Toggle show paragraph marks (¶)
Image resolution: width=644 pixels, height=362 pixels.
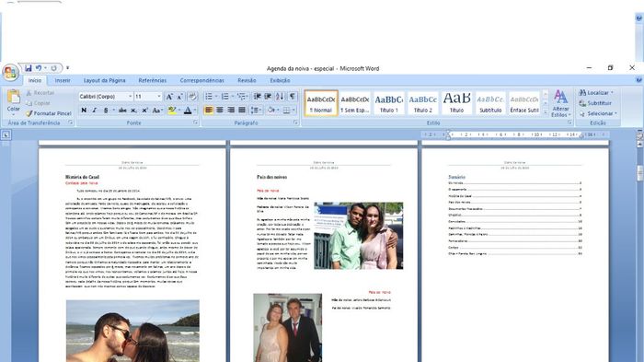(x=292, y=97)
